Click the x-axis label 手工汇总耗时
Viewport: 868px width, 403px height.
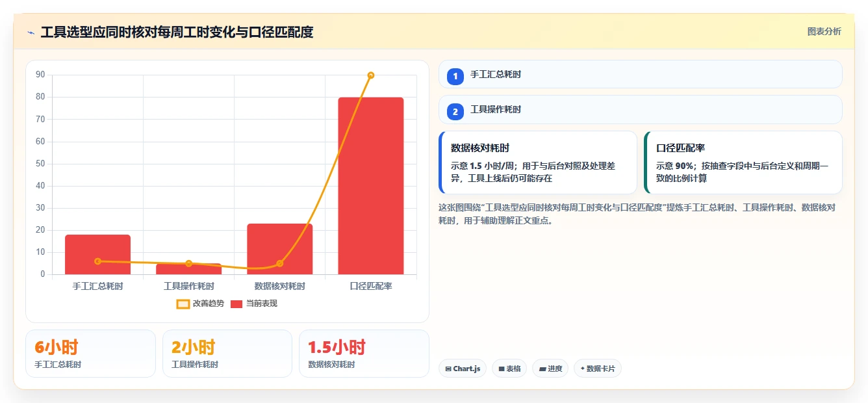pos(97,286)
